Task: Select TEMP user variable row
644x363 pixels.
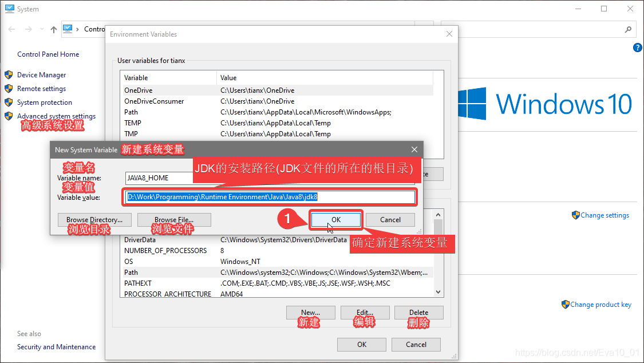Action: click(x=277, y=123)
